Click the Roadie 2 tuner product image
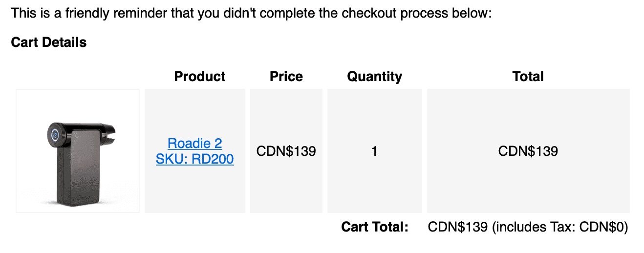 78,151
